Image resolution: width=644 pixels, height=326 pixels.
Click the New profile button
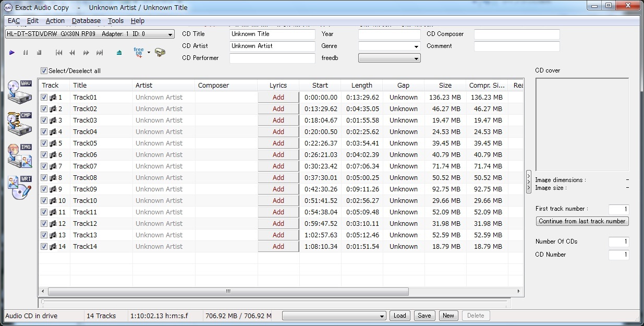448,316
